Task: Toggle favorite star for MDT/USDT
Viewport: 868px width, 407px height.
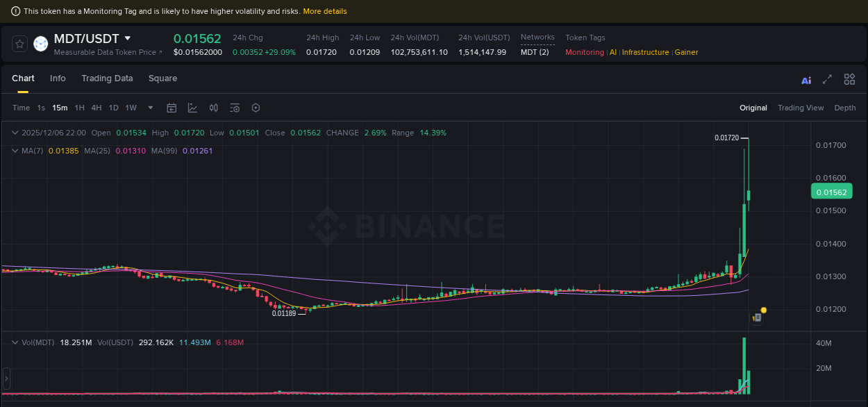Action: click(x=19, y=43)
